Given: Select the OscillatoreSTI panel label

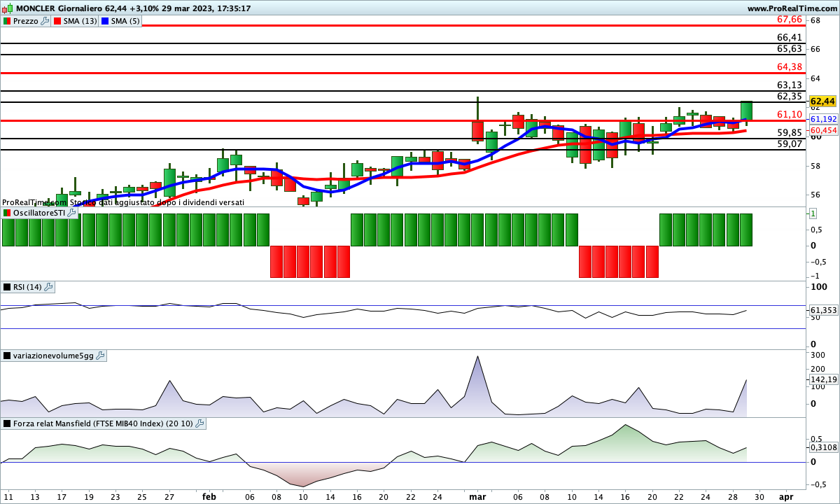Looking at the screenshot, I should pos(40,212).
